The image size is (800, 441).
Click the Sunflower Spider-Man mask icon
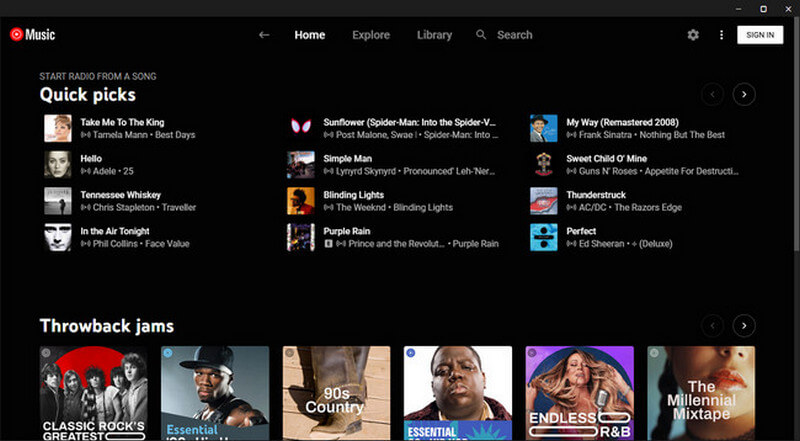[301, 128]
